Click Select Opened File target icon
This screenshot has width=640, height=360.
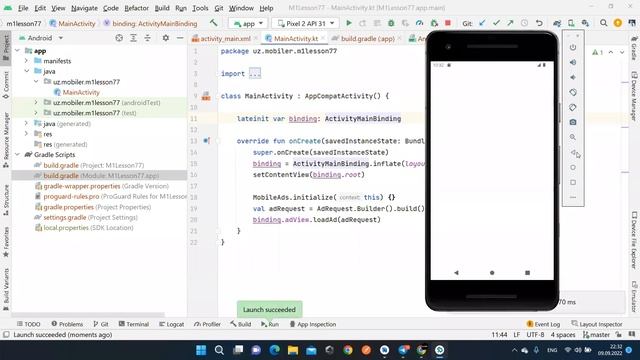[119, 38]
